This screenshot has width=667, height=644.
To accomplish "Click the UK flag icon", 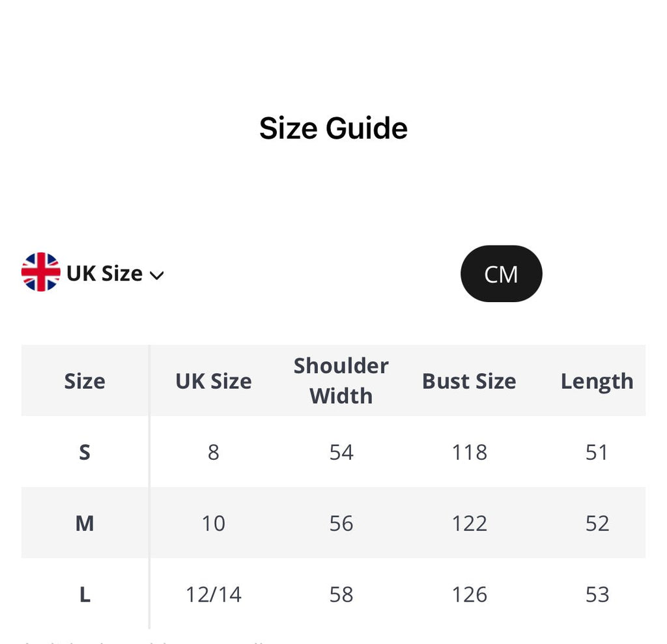I will click(40, 272).
